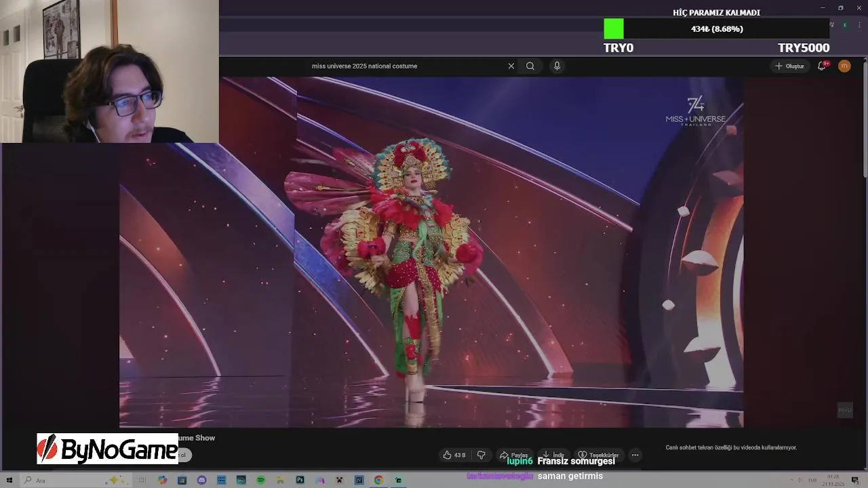Image resolution: width=868 pixels, height=488 pixels.
Task: Open the blue IV taskbar application
Action: point(359,480)
